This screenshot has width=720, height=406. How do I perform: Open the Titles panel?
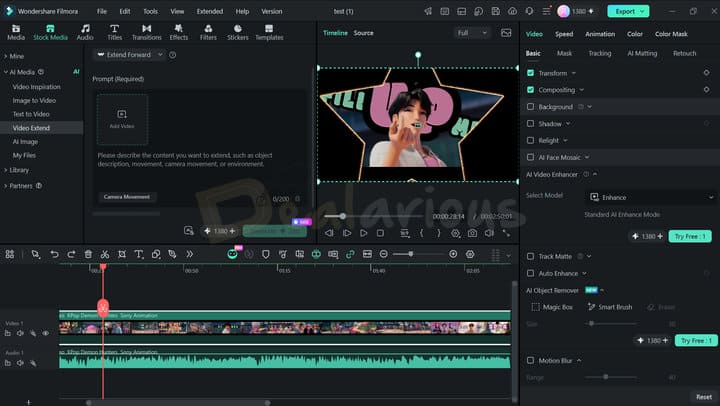tap(114, 33)
